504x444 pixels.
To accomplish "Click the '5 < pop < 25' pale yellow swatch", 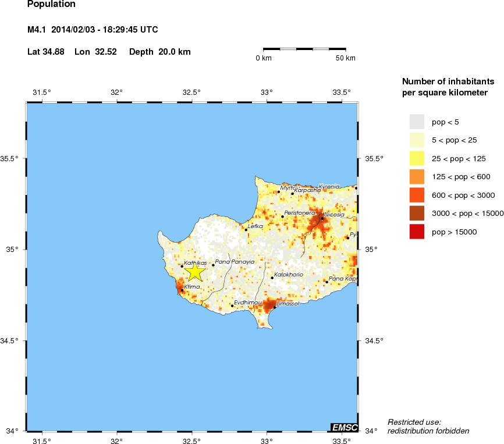I will pos(417,140).
